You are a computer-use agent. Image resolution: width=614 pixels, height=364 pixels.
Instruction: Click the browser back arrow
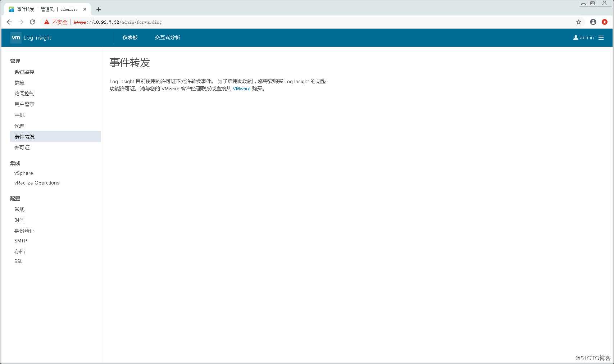coord(9,22)
